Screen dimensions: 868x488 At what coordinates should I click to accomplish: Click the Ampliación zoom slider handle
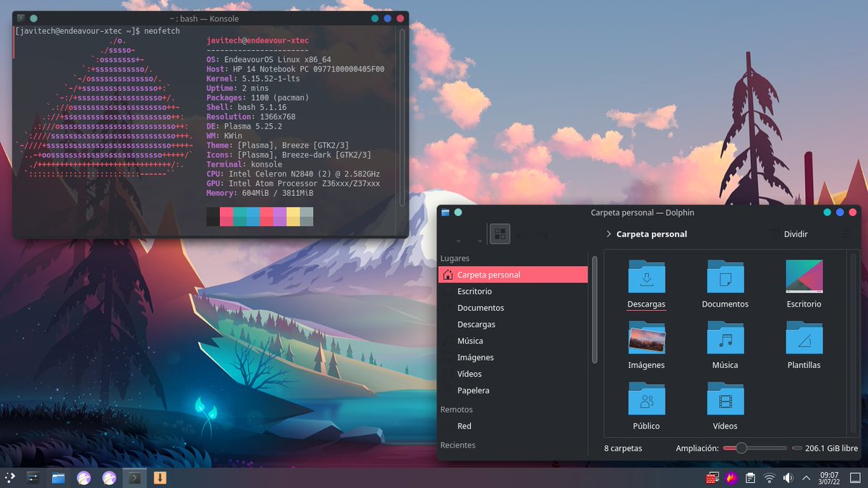pos(741,448)
